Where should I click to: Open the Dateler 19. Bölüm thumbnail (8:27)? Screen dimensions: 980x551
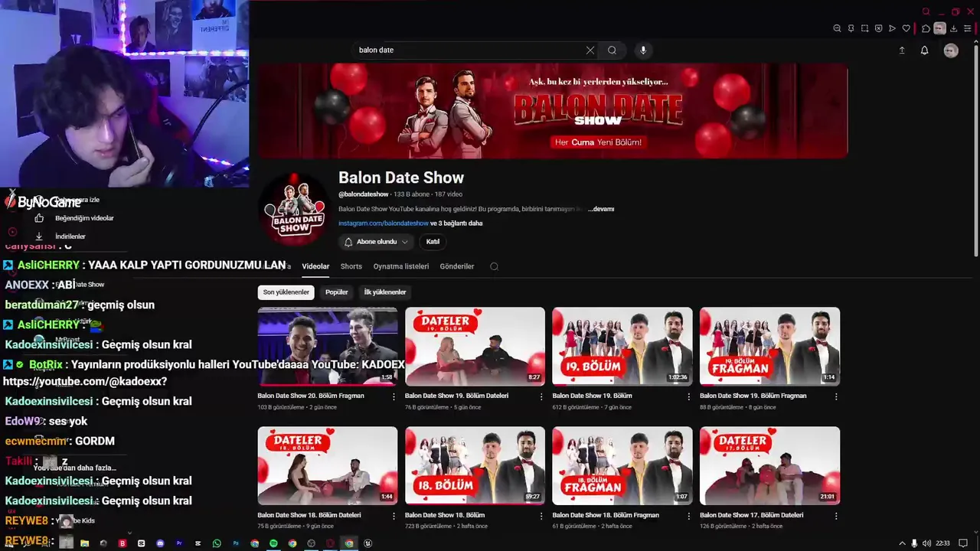[x=475, y=347]
